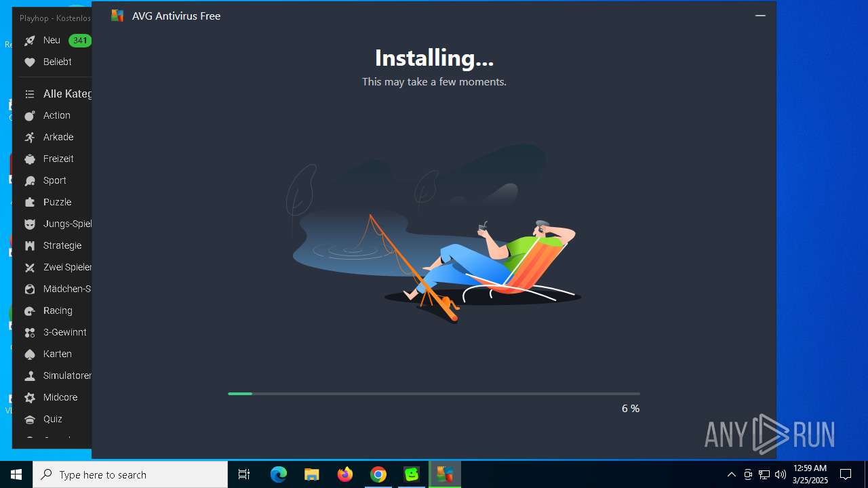Click the installation progress bar
868x488 pixels.
pos(434,394)
